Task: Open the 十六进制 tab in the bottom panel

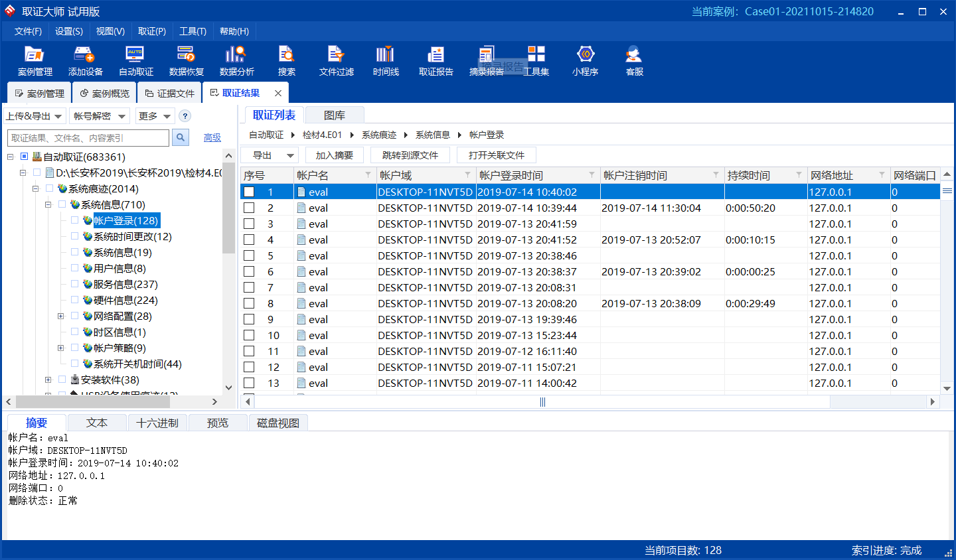Action: pyautogui.click(x=157, y=423)
